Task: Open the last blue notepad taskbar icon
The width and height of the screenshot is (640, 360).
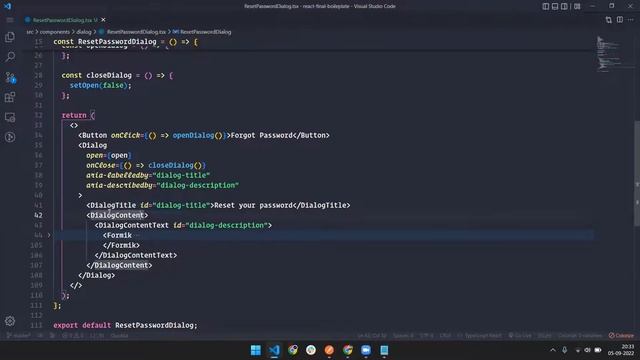Action: pyautogui.click(x=384, y=350)
